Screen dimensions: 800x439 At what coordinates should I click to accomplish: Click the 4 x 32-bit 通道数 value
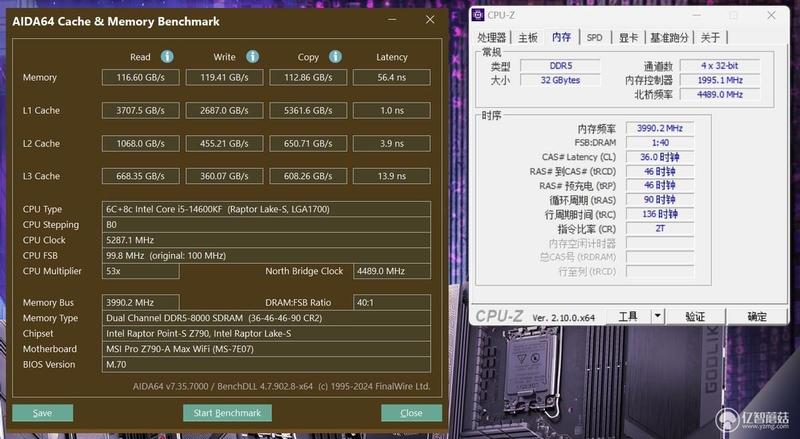[720, 66]
